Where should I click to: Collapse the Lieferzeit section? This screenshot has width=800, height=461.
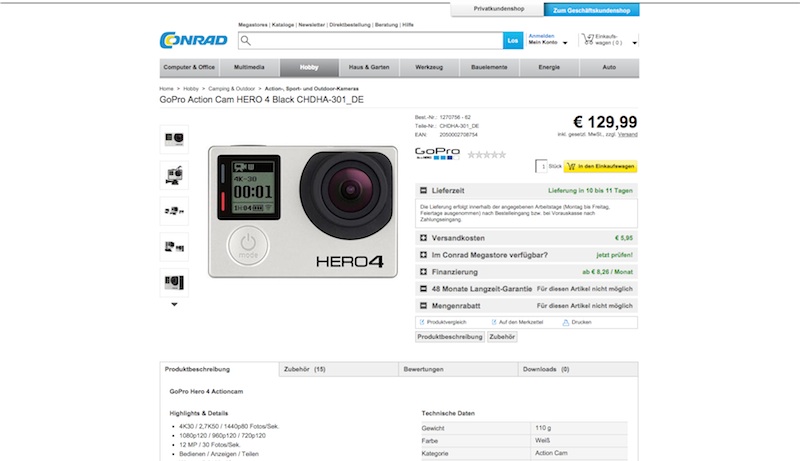(423, 190)
